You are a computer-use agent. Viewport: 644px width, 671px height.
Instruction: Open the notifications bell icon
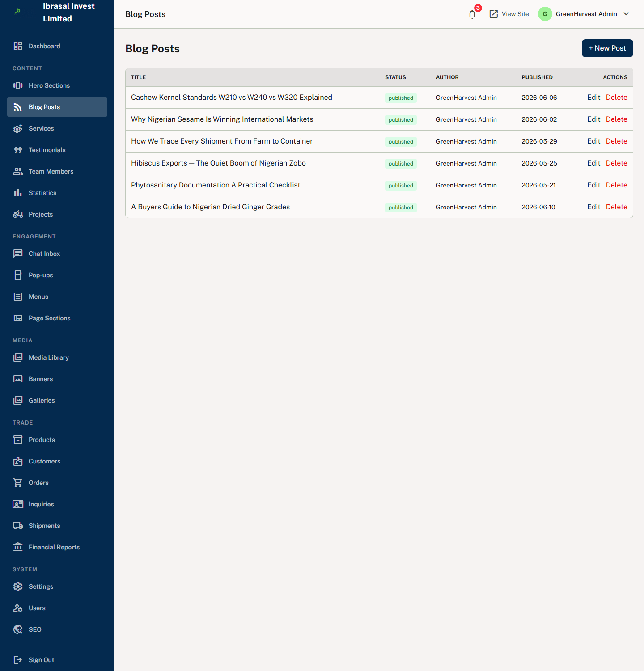(472, 14)
